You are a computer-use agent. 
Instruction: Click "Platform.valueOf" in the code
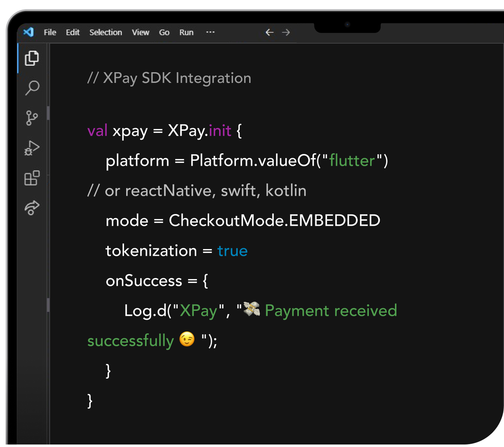coord(253,161)
